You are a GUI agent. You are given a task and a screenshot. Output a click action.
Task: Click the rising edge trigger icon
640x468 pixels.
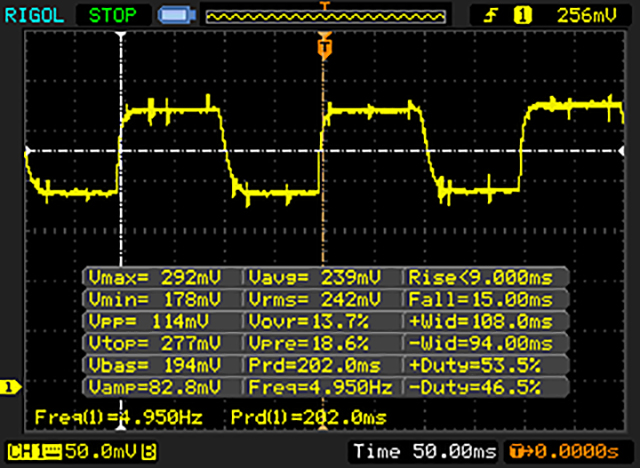click(491, 16)
